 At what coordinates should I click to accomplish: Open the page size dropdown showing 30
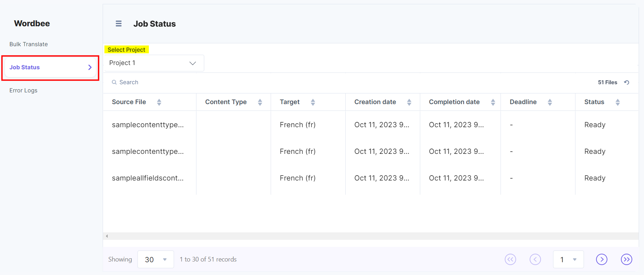[x=156, y=259]
